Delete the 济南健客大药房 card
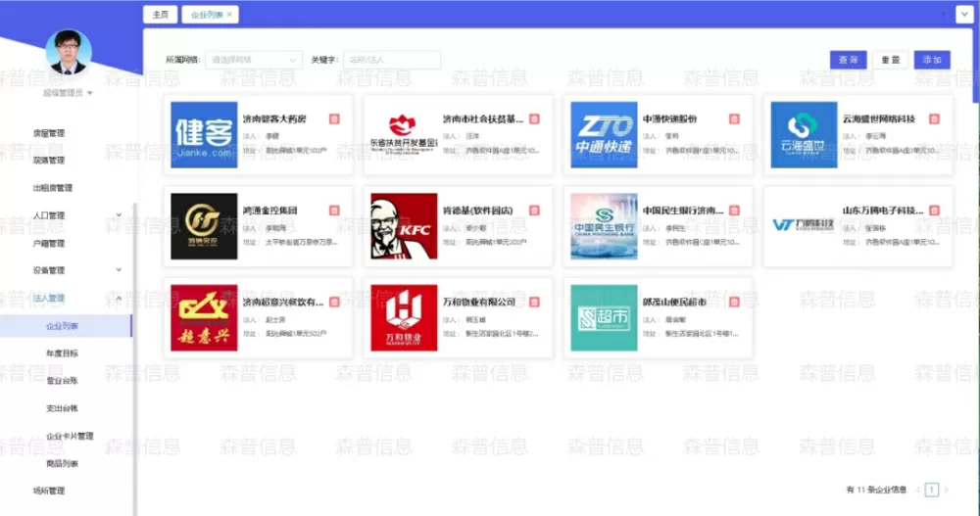Image resolution: width=980 pixels, height=516 pixels. [334, 118]
